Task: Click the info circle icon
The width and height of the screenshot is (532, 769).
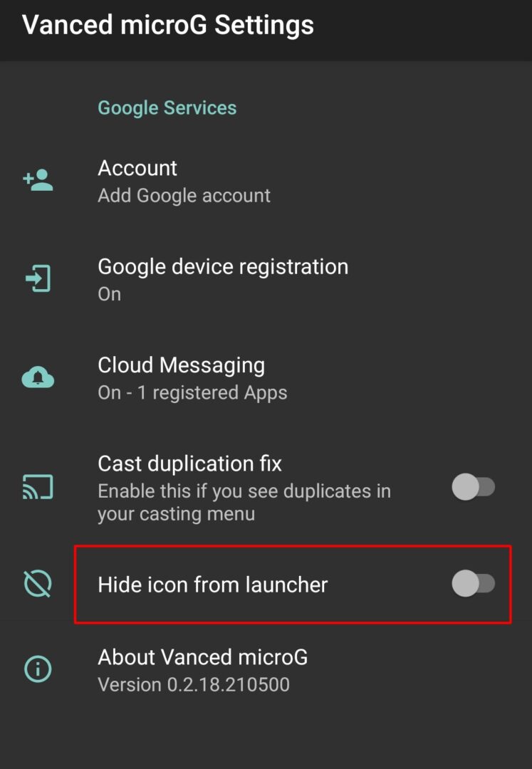Action: (38, 669)
